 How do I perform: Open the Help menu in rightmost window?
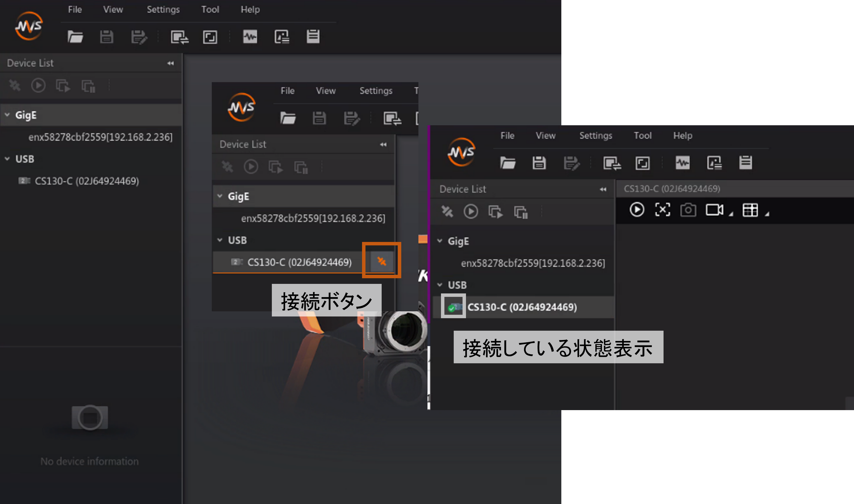point(682,136)
